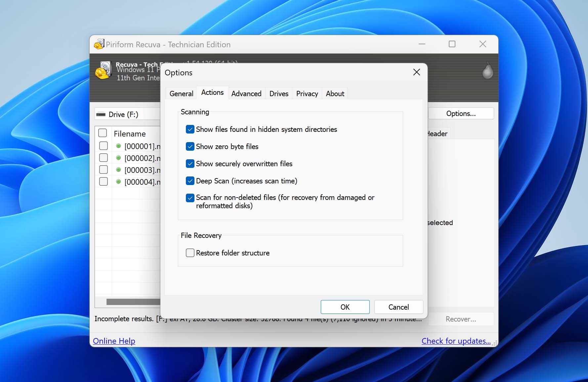The image size is (588, 382).
Task: Disable Deep Scan option
Action: [190, 181]
